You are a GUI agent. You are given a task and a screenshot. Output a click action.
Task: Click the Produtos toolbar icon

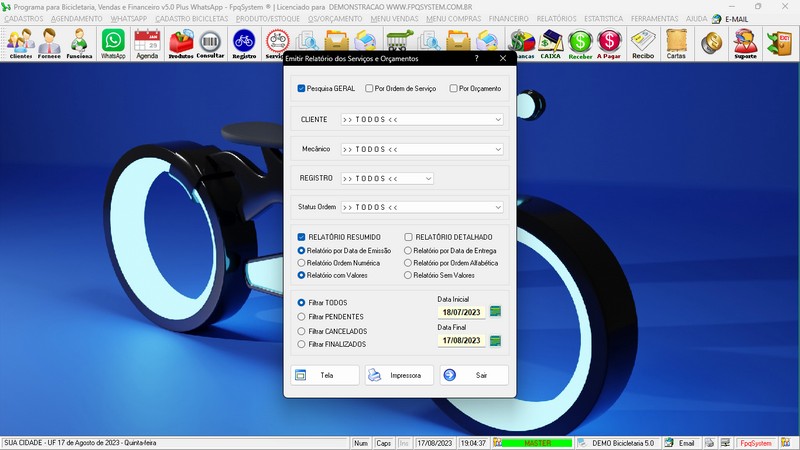181,43
